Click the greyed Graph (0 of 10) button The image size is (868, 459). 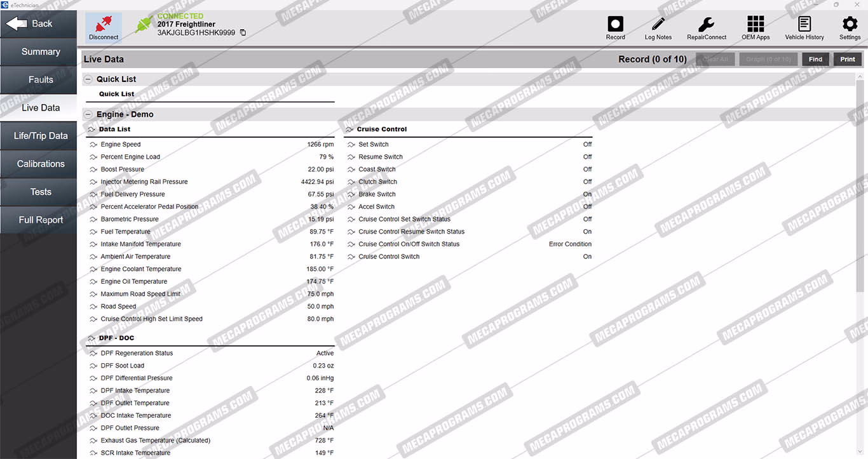coord(768,59)
